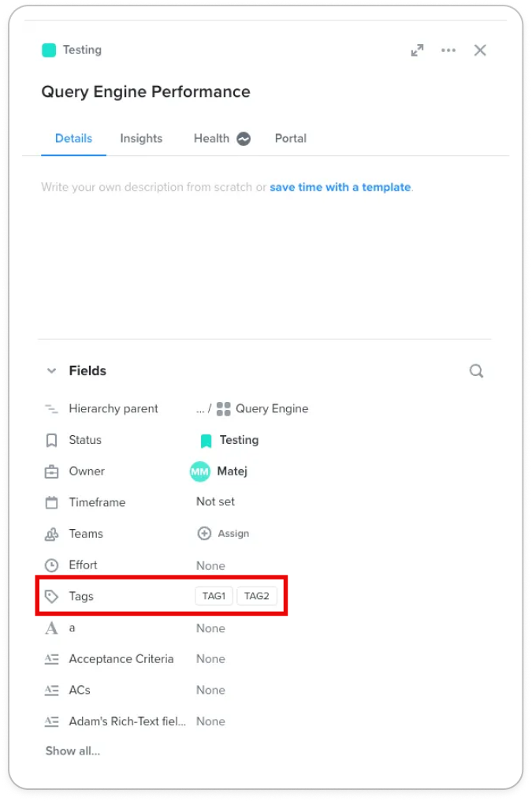Click the text field 'a' icon
532x801 pixels.
tap(51, 628)
